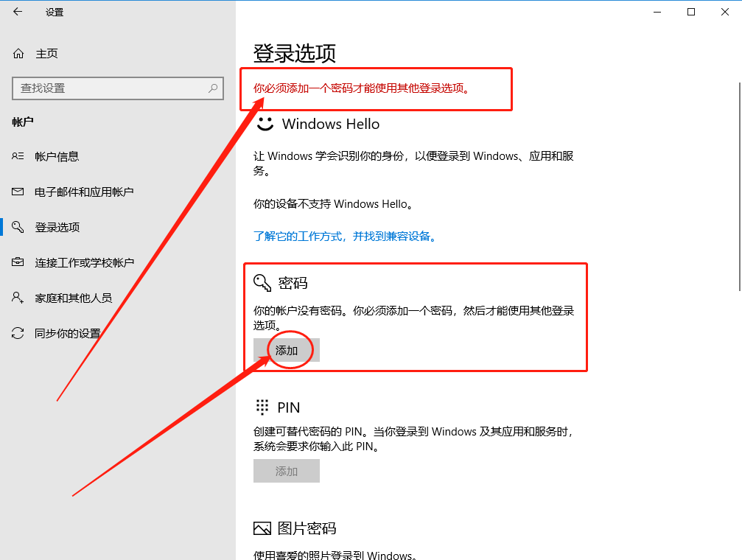Click the magnifier icon in search box
Image resolution: width=742 pixels, height=560 pixels.
coord(211,88)
